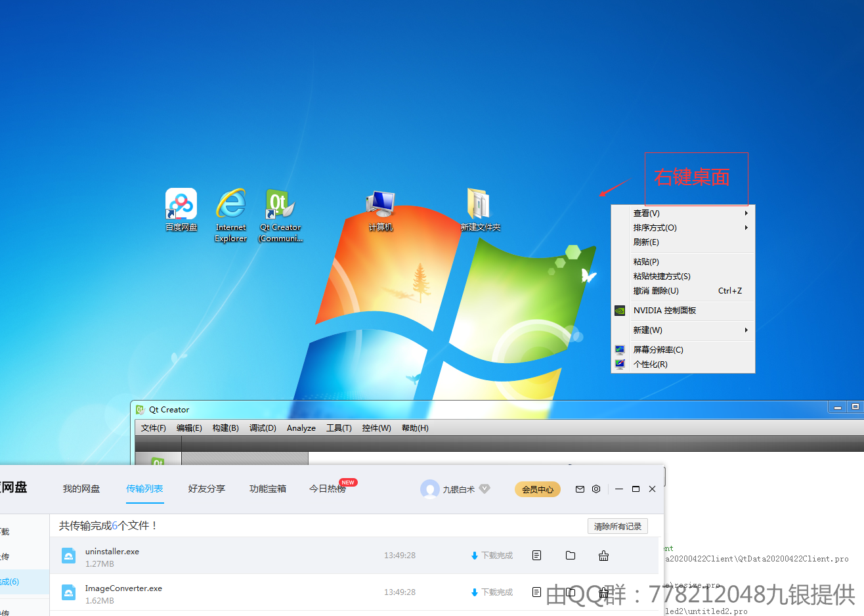Open the 百度网盘 desktop shortcut
Viewport: 864px width, 616px height.
(181, 209)
